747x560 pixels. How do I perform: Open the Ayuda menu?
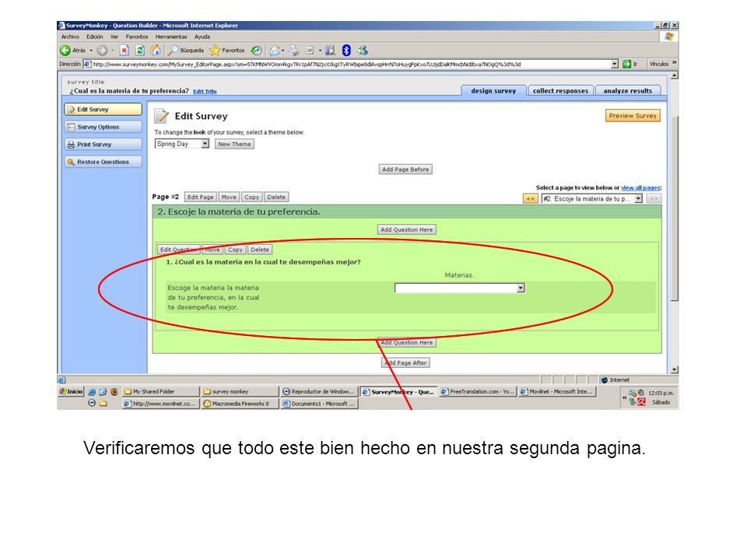(x=202, y=37)
